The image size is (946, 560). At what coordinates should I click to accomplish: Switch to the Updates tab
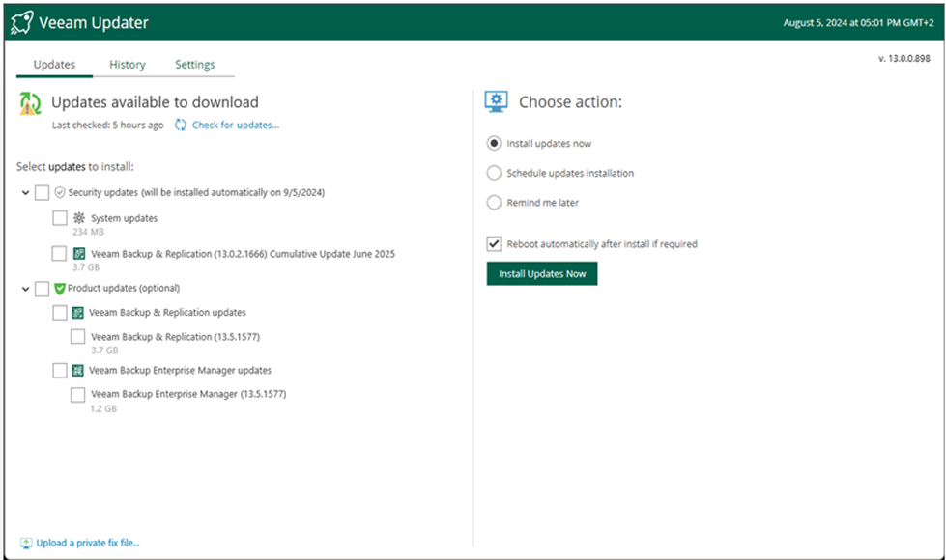click(54, 65)
